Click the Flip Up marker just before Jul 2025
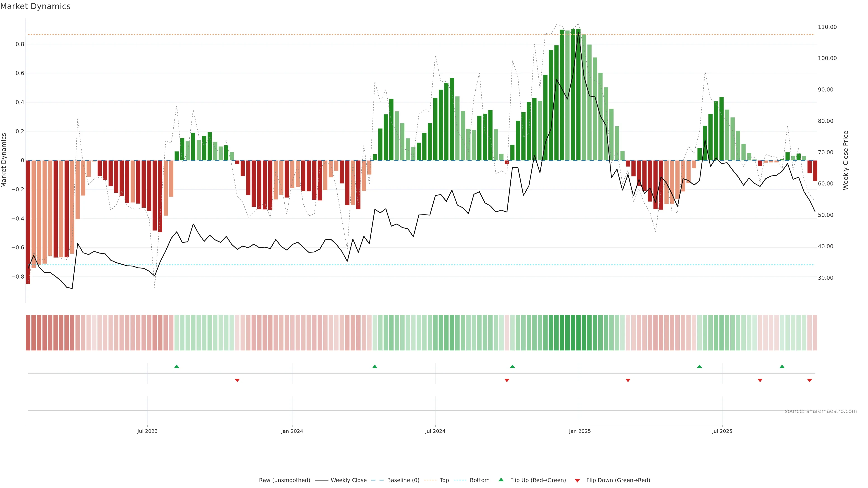This screenshot has width=868, height=488. 700,366
